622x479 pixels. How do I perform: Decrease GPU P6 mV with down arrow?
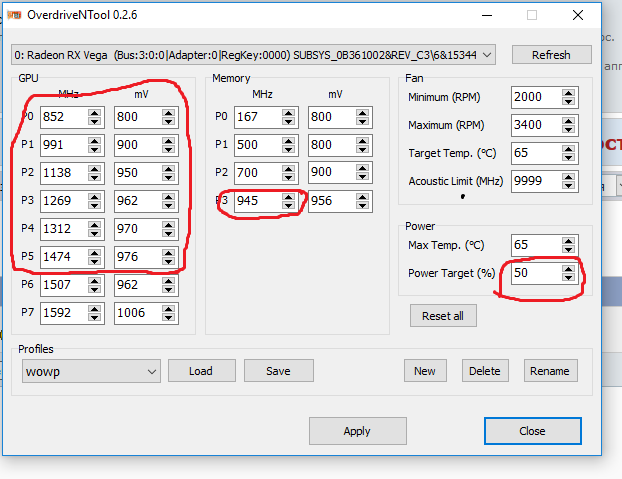169,289
